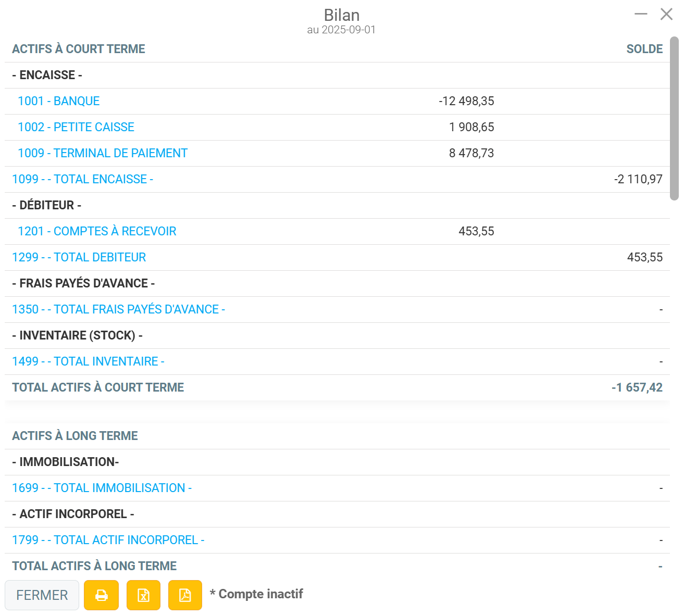
Task: Click TOTAL ACTIFS À LONG TERME label
Action: [94, 566]
